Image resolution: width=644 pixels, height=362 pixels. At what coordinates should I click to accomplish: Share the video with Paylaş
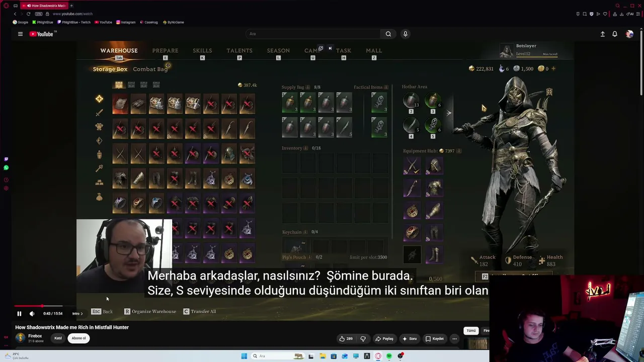[x=384, y=339]
